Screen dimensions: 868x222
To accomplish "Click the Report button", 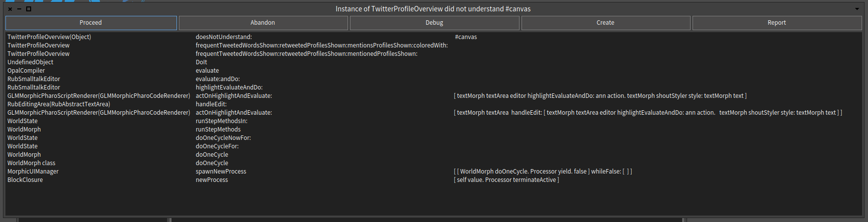I will point(777,23).
